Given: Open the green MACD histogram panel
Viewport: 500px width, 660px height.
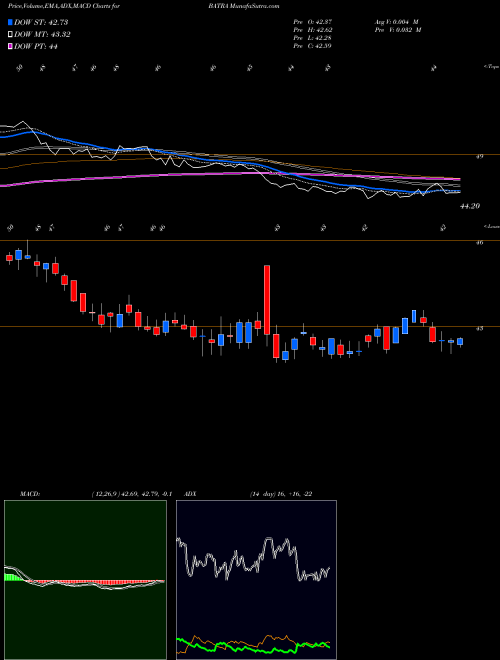Looking at the screenshot, I should 85,580.
